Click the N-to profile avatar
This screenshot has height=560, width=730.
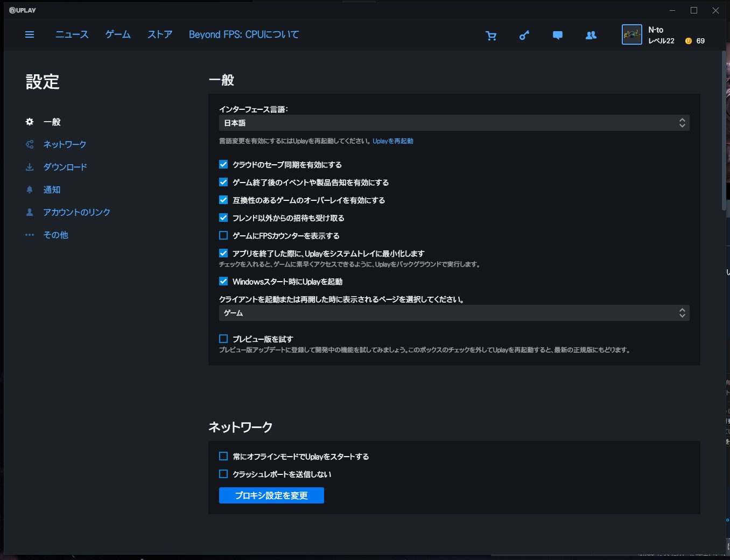[x=632, y=34]
